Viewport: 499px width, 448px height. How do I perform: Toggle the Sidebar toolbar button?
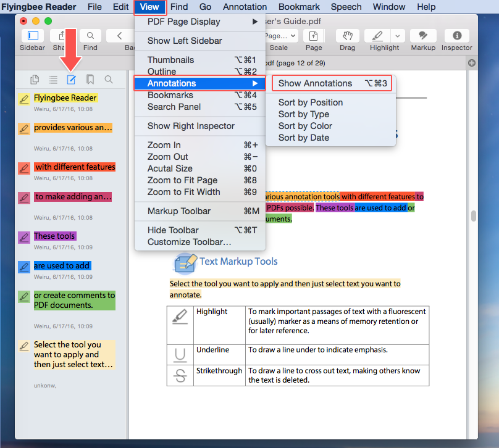pyautogui.click(x=33, y=36)
